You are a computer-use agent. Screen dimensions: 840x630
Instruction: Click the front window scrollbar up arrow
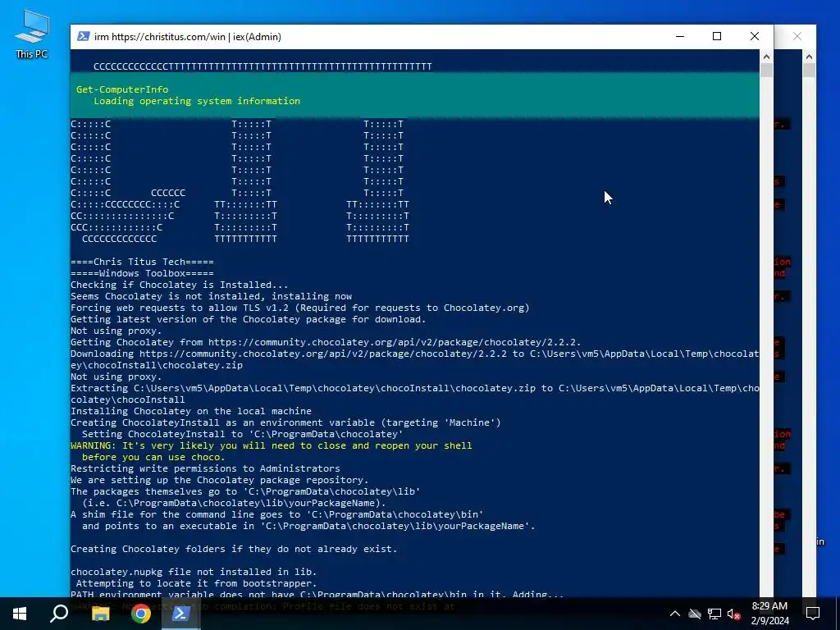766,57
